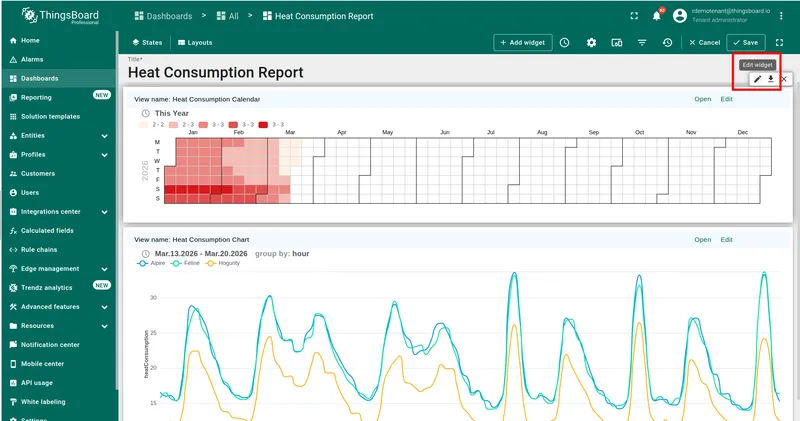This screenshot has width=800, height=421.
Task: Open the header three-dot menu
Action: (781, 16)
